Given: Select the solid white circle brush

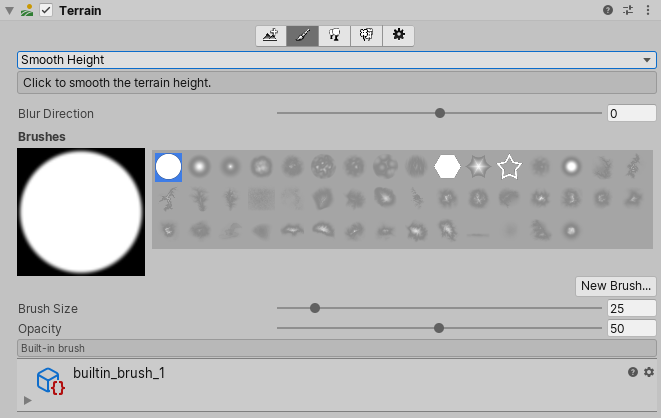Looking at the screenshot, I should click(168, 167).
